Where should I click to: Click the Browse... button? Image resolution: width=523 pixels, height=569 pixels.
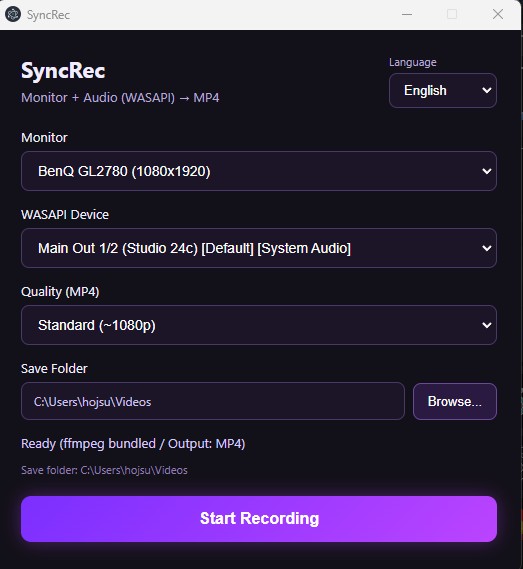click(455, 401)
